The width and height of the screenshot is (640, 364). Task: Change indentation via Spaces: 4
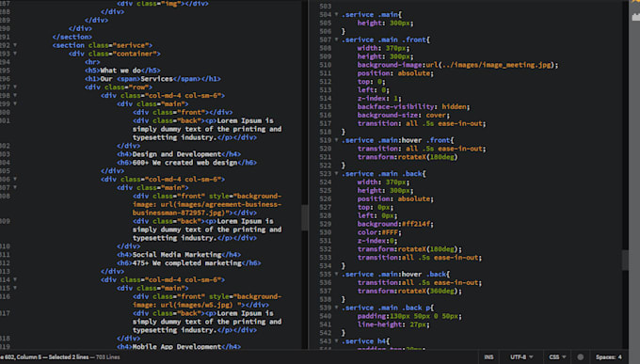(609, 357)
